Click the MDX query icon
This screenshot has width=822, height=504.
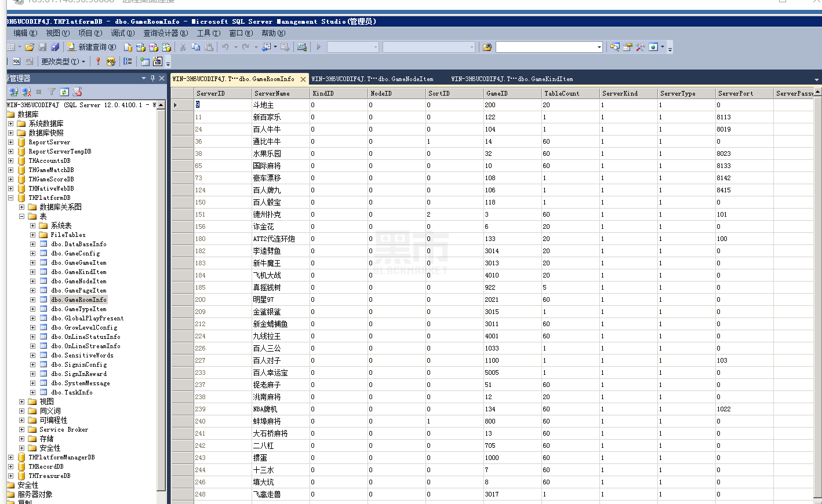[x=140, y=47]
